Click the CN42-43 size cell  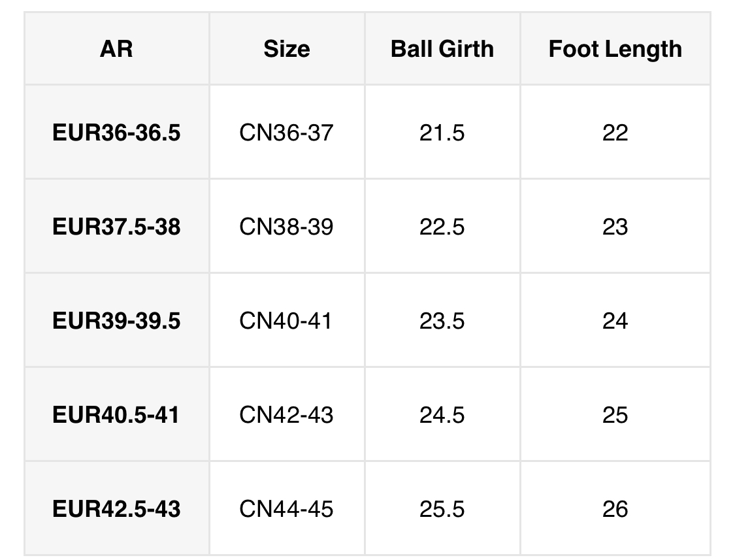286,415
